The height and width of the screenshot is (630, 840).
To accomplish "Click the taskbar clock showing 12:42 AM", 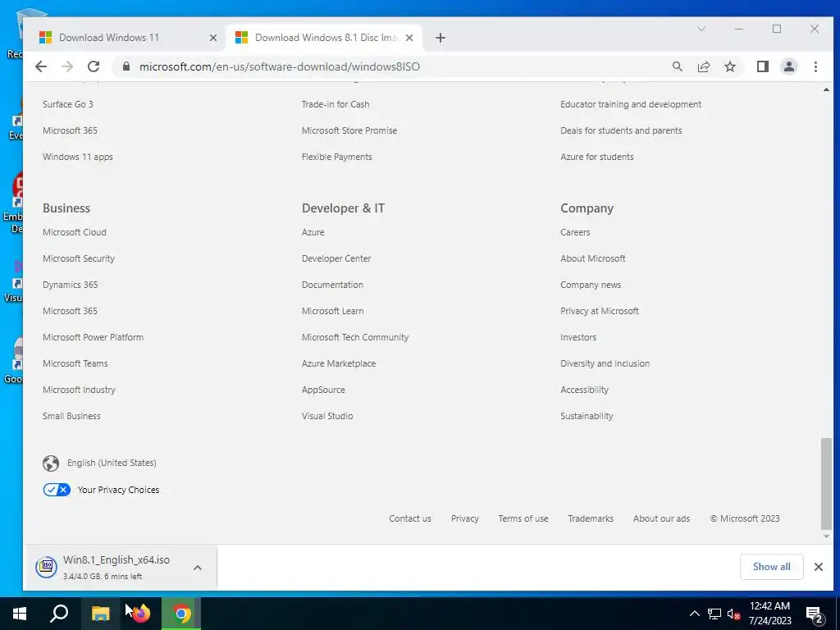I will click(769, 614).
